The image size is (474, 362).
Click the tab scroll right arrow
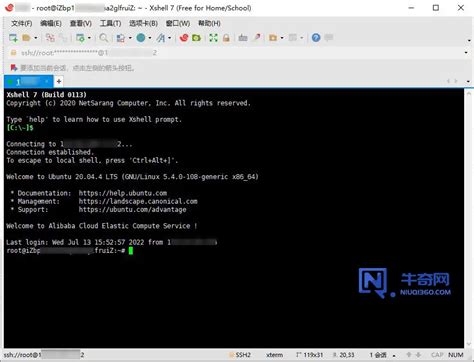tap(456, 81)
